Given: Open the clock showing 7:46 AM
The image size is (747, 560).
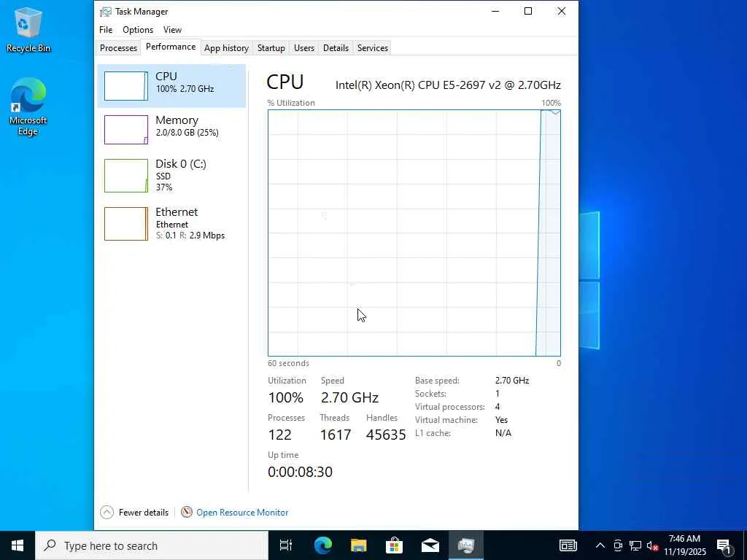Looking at the screenshot, I should pyautogui.click(x=685, y=545).
